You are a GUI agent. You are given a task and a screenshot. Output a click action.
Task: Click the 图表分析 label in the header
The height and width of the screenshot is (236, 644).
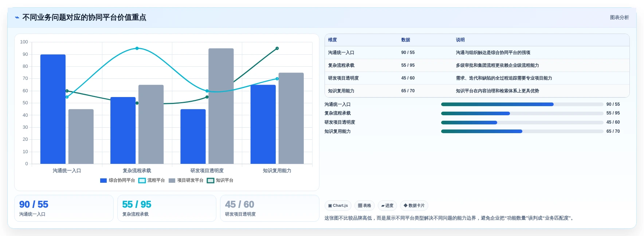coord(619,18)
